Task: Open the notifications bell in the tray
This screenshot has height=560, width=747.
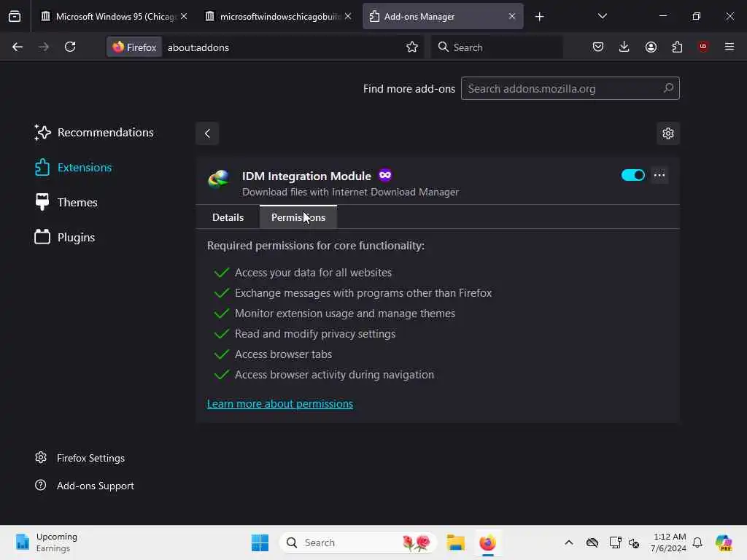Action: coord(697,542)
